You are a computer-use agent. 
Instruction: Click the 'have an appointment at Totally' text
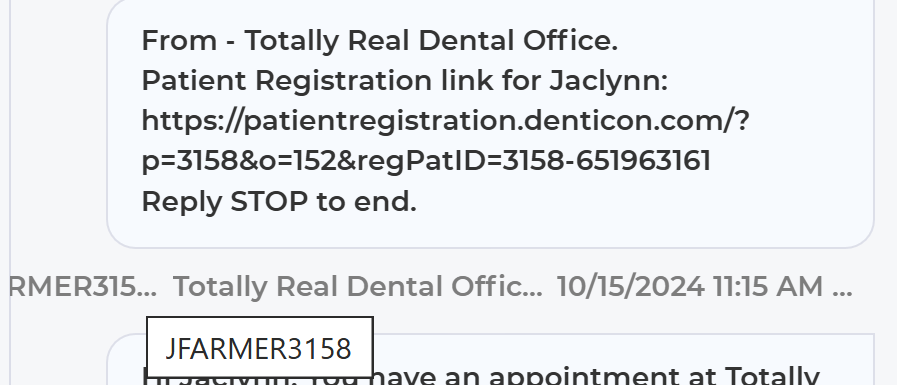[x=598, y=375]
